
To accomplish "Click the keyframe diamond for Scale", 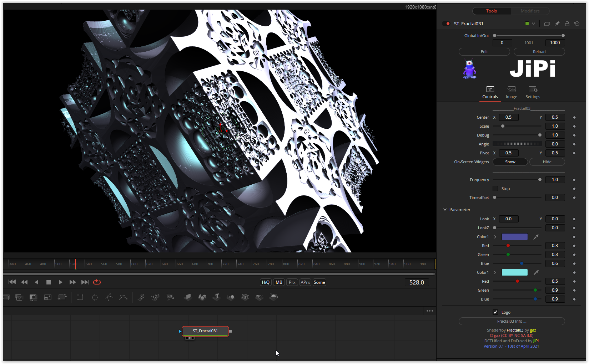I will coord(574,126).
